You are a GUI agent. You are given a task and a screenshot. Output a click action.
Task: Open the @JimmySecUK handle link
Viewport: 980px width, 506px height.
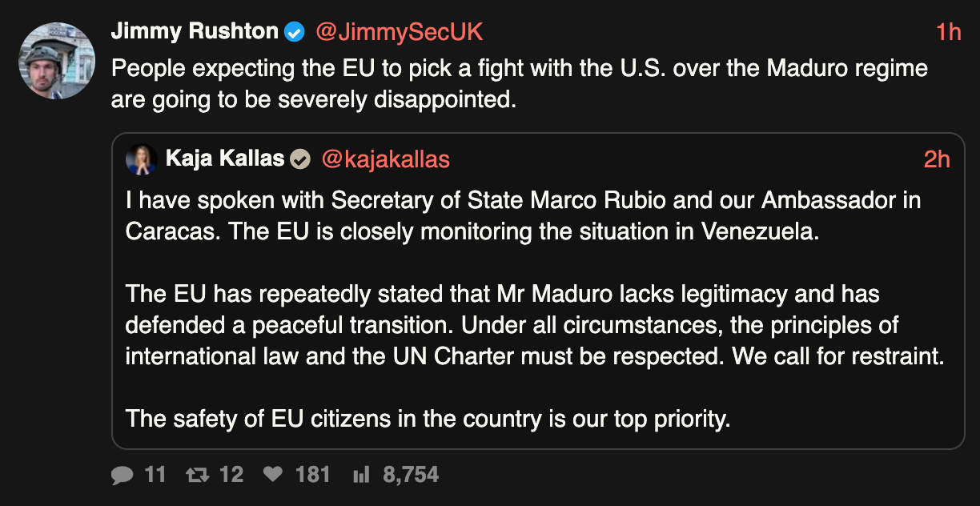[x=399, y=32]
